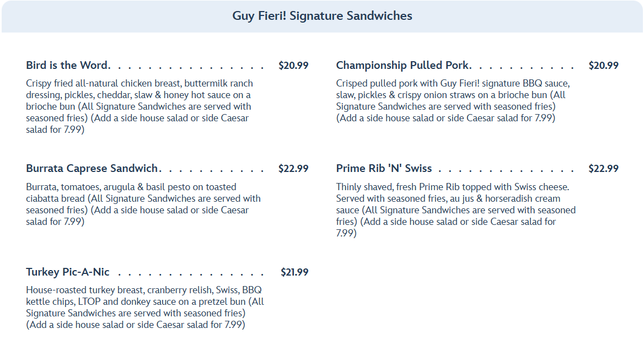Click the burrata, tomatoes, arugula description
The height and width of the screenshot is (350, 644).
142,204
